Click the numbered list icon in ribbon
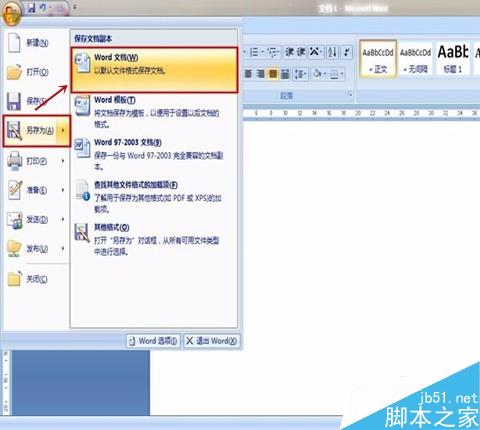The width and height of the screenshot is (480, 430). tap(254, 52)
